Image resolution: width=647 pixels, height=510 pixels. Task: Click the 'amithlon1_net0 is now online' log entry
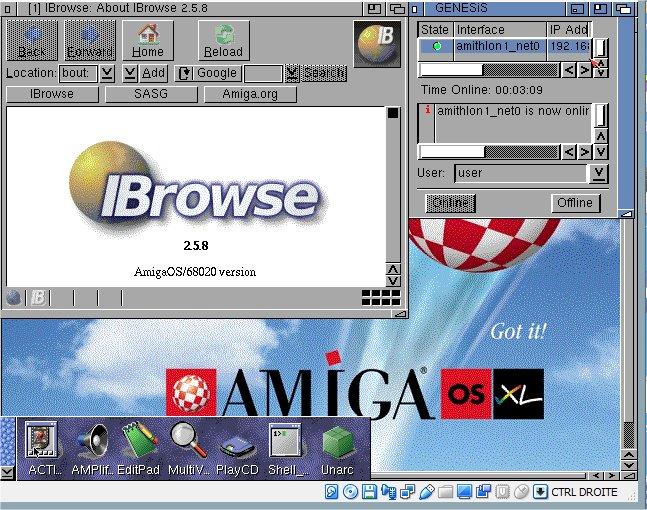point(513,111)
